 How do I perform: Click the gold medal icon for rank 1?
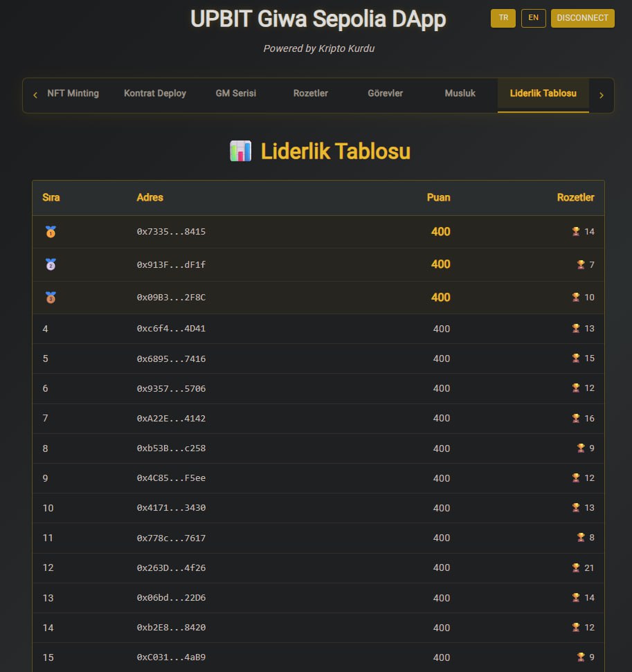(x=51, y=232)
